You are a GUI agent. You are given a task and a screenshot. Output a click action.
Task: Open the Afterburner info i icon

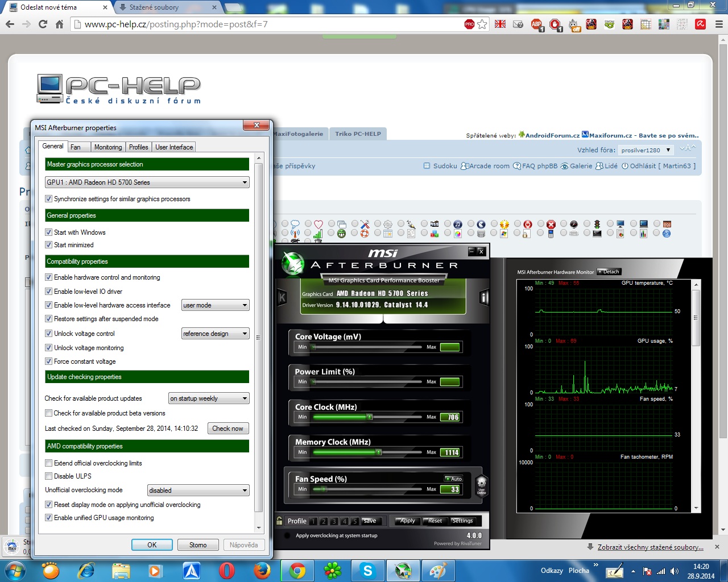click(x=484, y=297)
